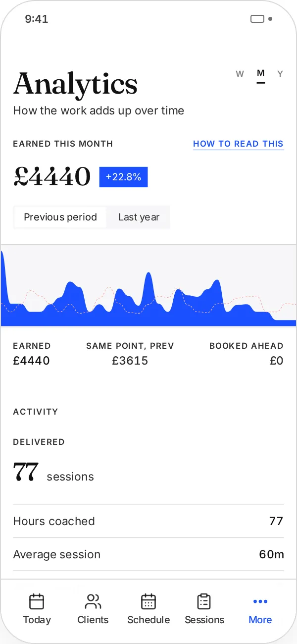Tap the Hours coached row
The height and width of the screenshot is (644, 297).
[x=148, y=521]
